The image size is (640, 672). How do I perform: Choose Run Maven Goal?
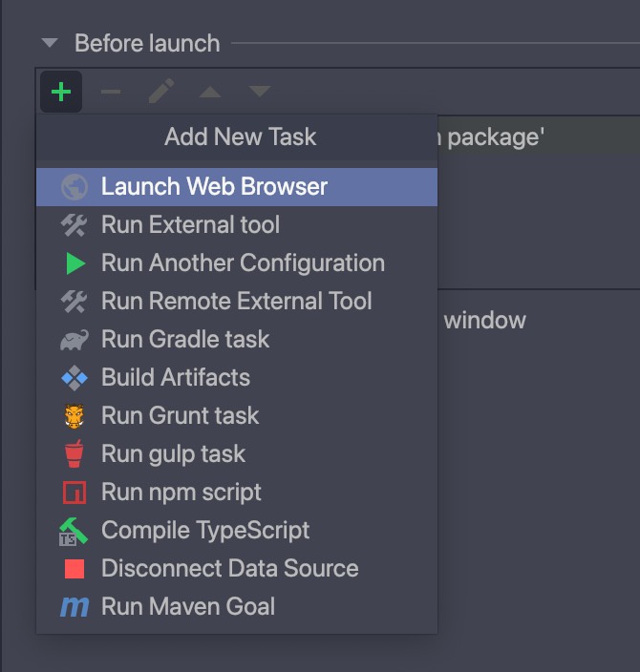[237, 606]
